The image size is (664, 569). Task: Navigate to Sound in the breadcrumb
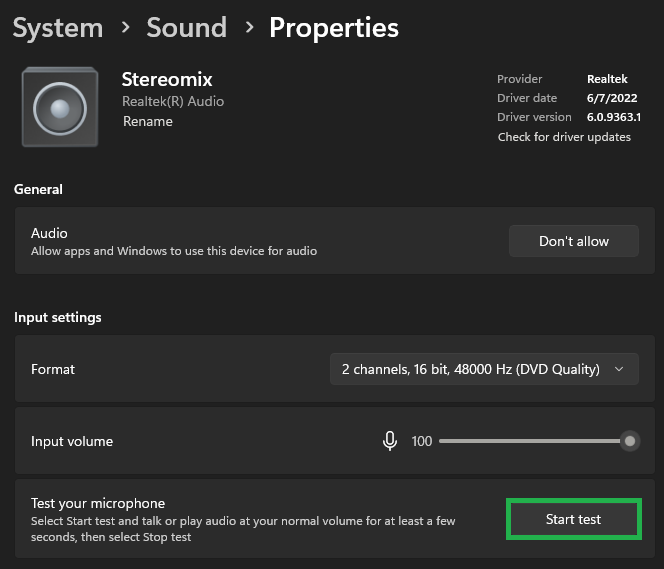186,28
